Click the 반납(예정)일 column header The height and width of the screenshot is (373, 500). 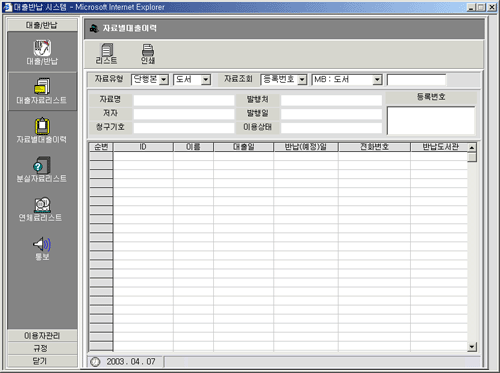click(306, 147)
